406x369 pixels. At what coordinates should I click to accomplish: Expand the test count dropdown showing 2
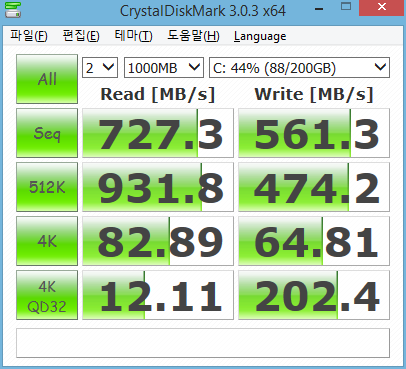tap(100, 68)
